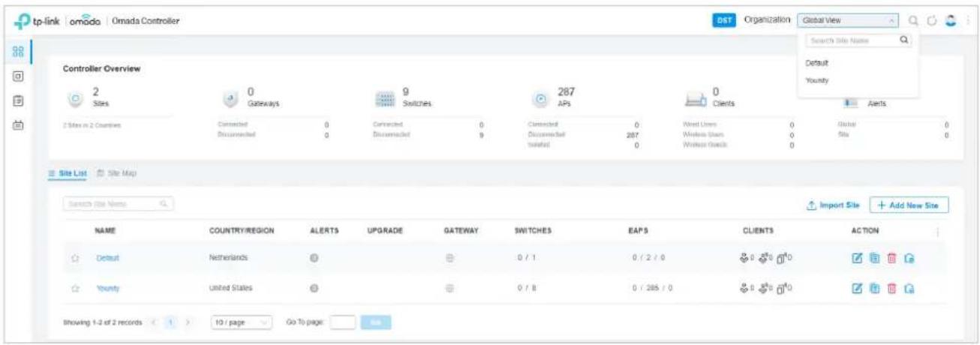This screenshot has height=345, width=980.
Task: Click the bottom left sidebar calendar icon
Action: (x=17, y=124)
